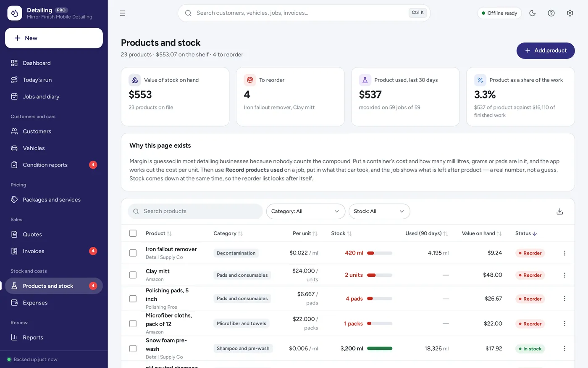Open settings gear icon

click(x=570, y=13)
